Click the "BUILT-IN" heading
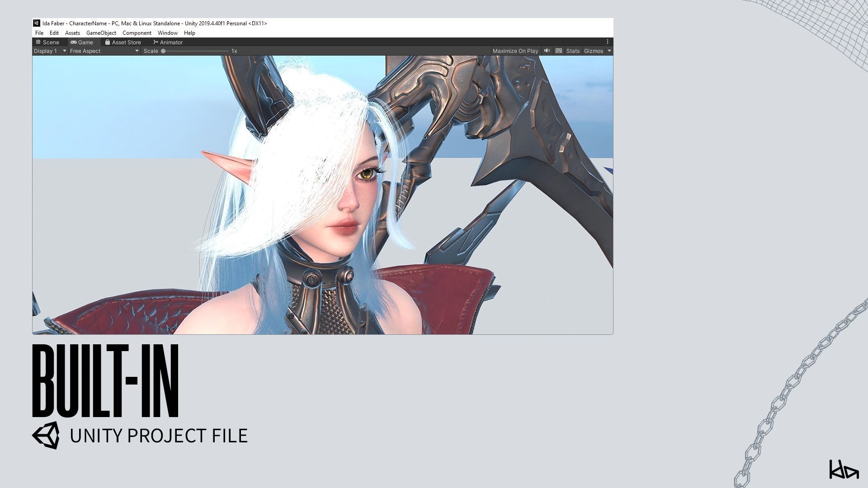The height and width of the screenshot is (488, 868). 105,380
